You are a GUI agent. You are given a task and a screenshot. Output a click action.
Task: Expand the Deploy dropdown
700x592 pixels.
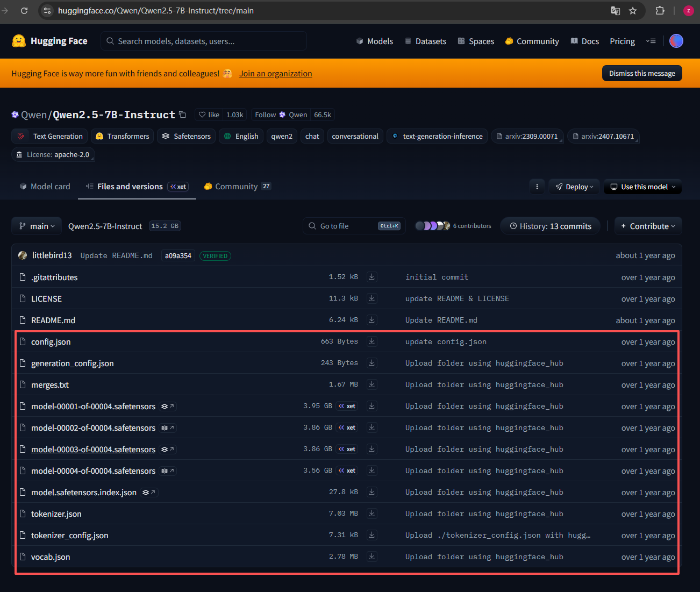tap(574, 187)
